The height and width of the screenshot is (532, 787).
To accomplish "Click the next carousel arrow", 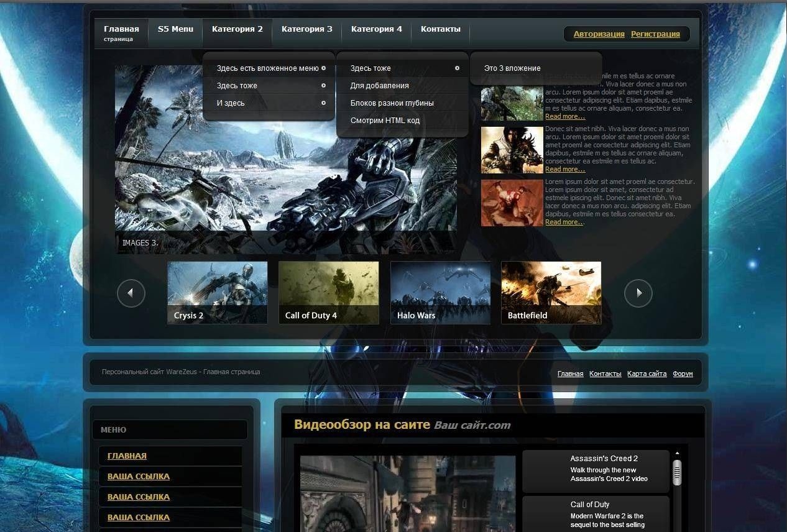I will click(638, 293).
